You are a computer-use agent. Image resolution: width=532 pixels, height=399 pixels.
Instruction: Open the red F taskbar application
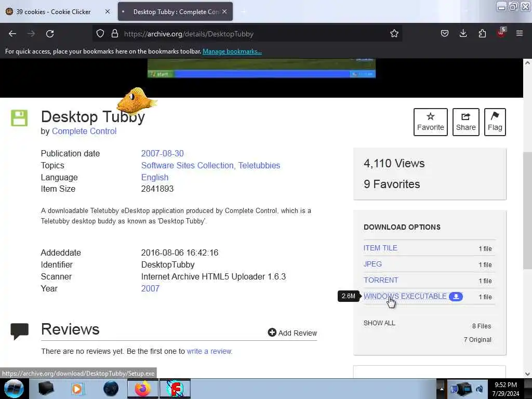(x=176, y=389)
